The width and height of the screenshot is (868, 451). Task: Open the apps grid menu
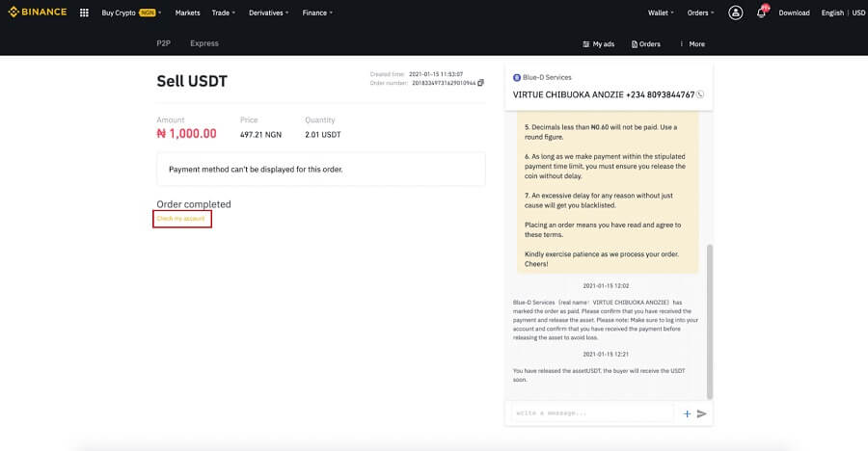pyautogui.click(x=84, y=13)
